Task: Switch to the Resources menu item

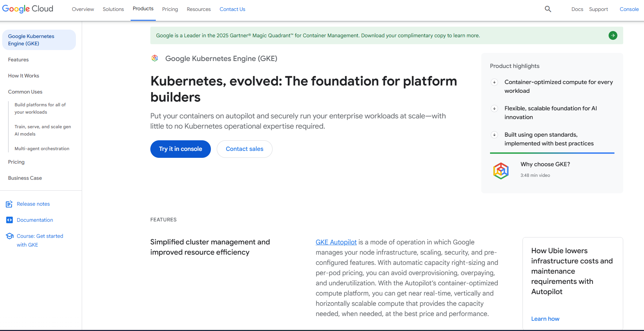Action: tap(198, 9)
